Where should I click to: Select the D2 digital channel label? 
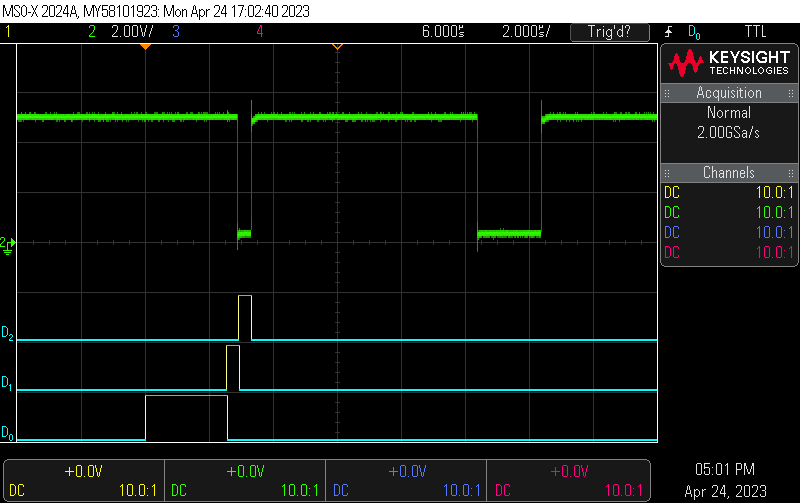click(7, 334)
